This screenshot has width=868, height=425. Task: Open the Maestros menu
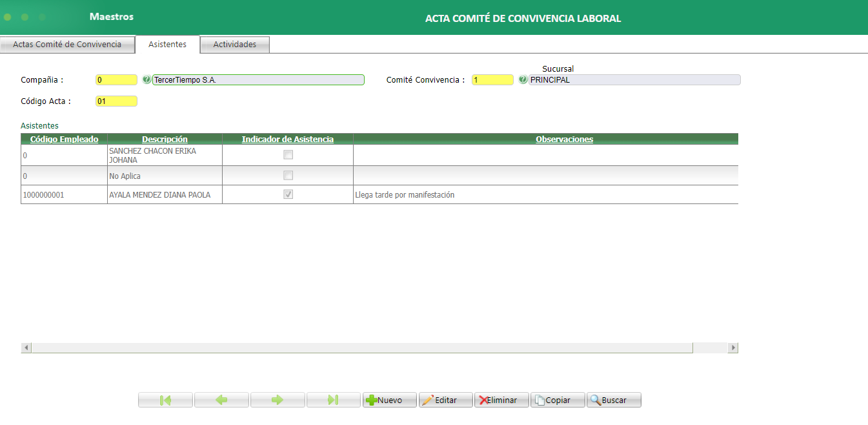tap(112, 17)
